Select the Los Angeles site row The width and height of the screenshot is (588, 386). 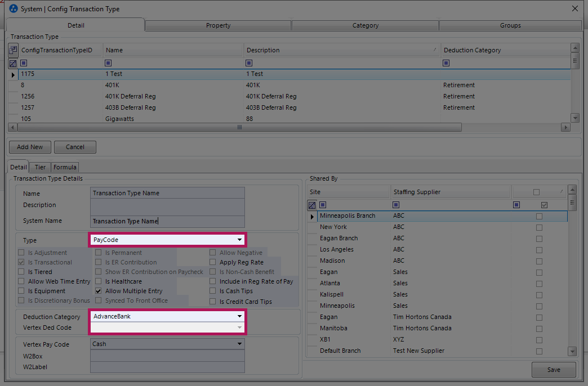pyautogui.click(x=443, y=250)
